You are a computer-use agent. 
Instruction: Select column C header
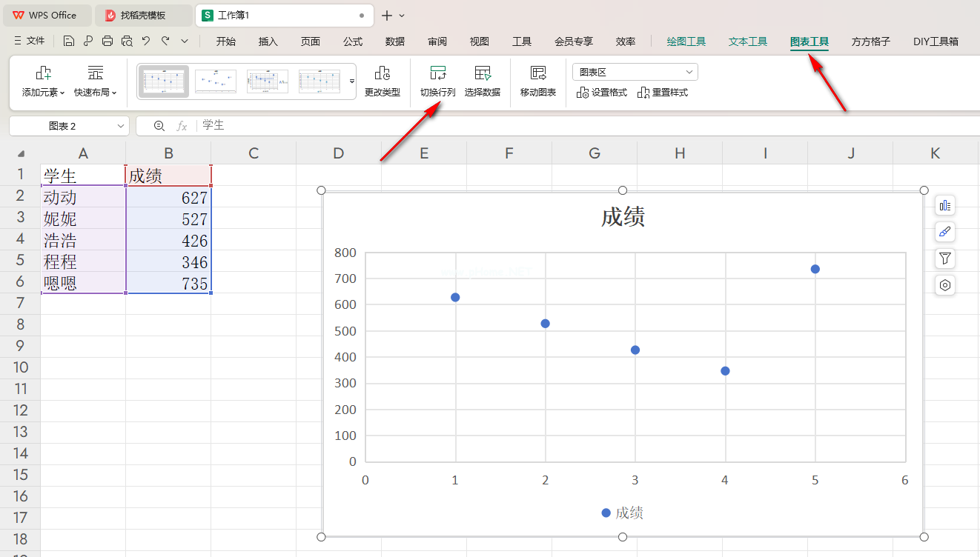pyautogui.click(x=254, y=153)
